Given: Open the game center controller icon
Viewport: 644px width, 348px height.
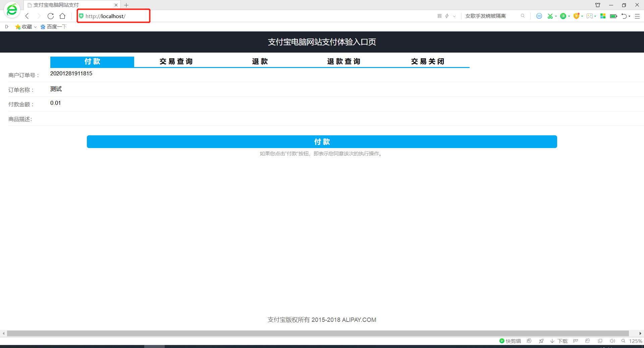Looking at the screenshot, I should point(589,16).
